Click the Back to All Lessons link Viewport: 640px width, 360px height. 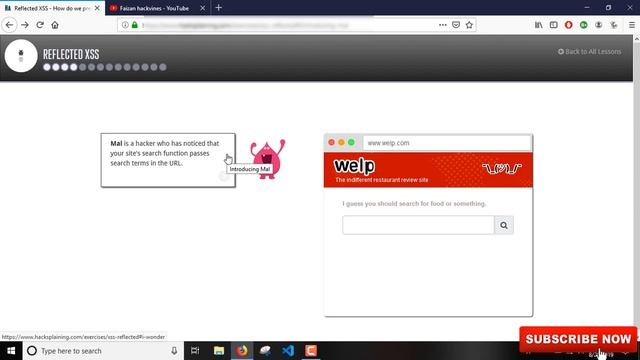(590, 51)
